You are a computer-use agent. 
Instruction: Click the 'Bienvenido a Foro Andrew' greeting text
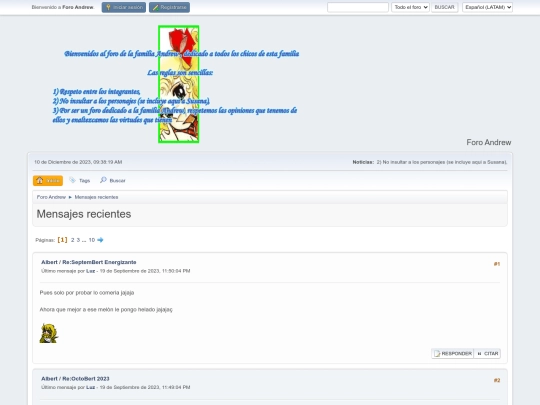point(63,7)
